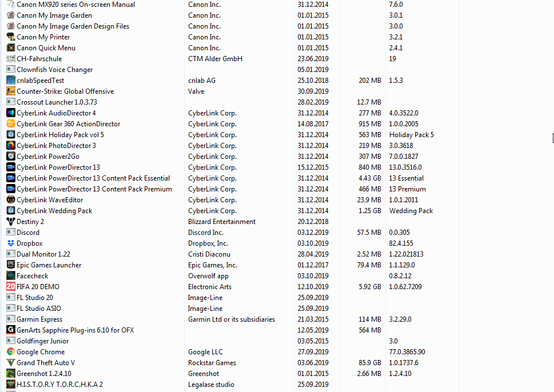Select the Discord program entry
The height and width of the screenshot is (392, 554).
(28, 233)
